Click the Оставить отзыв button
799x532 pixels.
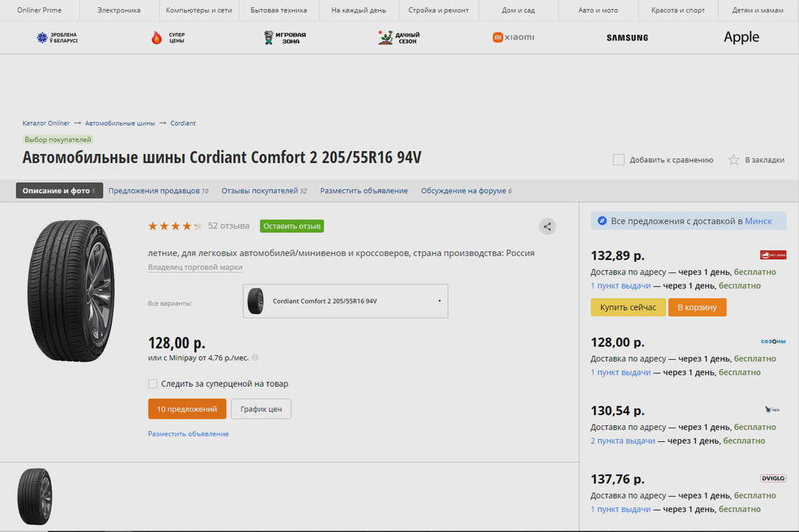point(292,226)
